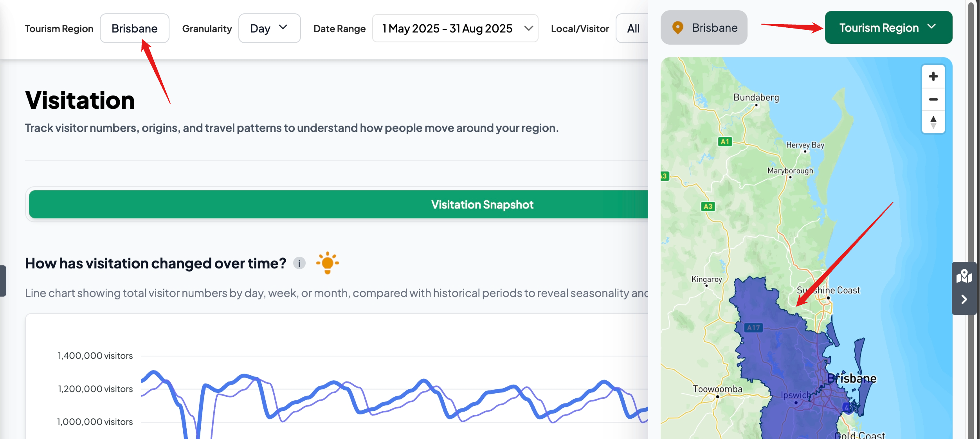Click the Bundaberg label on the map
Viewport: 980px width, 439px height.
coord(756,98)
